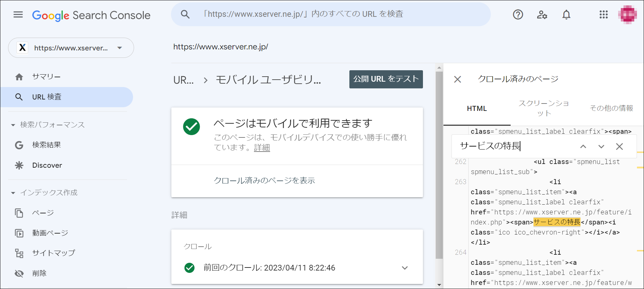This screenshot has width=644, height=289.
Task: Collapse the 検索パフォーマンス section
Action: 13,125
